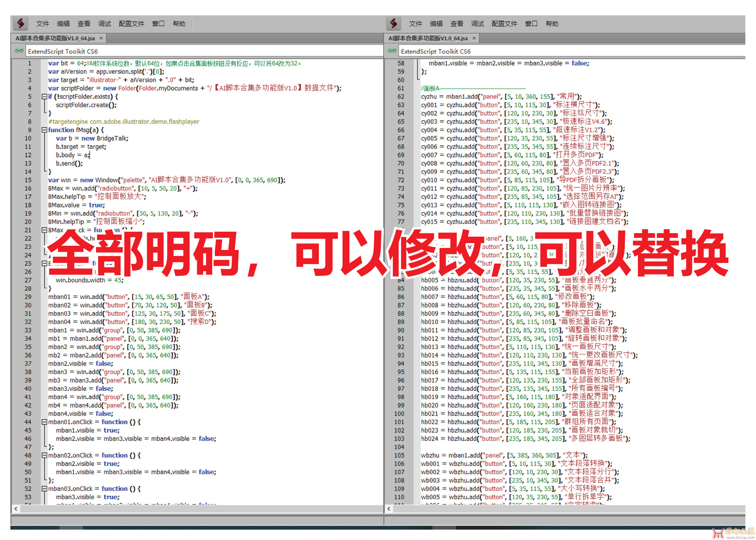Viewport: 756px width, 540px height.
Task: Click line number 61 in right gutter
Action: [x=401, y=88]
